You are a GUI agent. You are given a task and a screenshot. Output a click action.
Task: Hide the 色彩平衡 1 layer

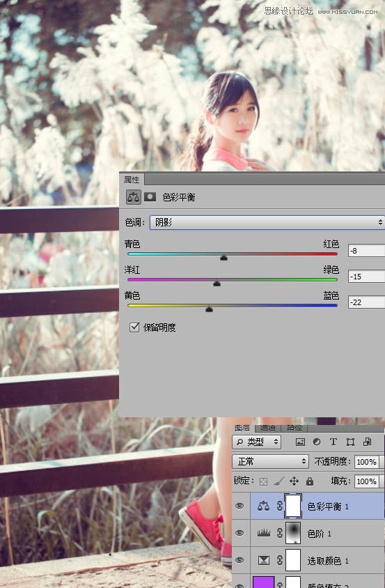pyautogui.click(x=239, y=506)
